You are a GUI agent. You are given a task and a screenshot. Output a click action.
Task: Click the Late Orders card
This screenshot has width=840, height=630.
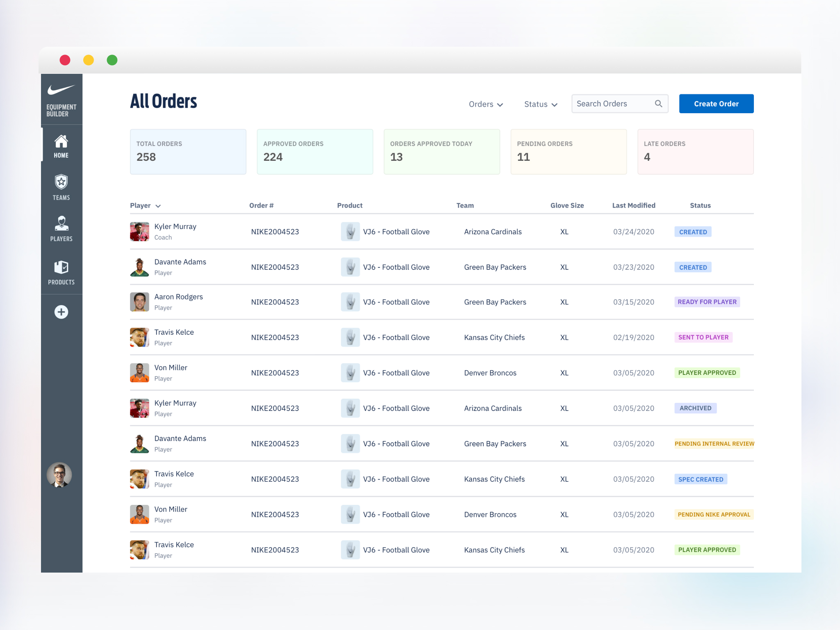pyautogui.click(x=696, y=152)
